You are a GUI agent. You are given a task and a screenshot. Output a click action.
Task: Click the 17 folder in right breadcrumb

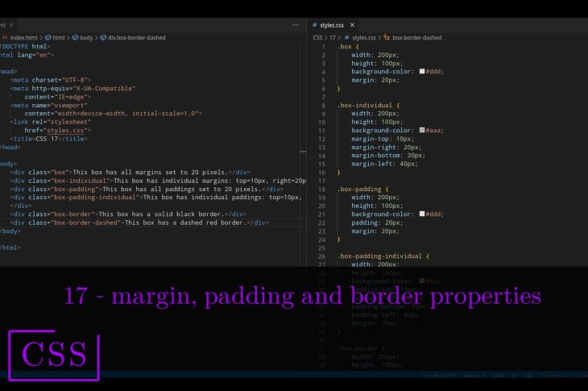pos(332,37)
